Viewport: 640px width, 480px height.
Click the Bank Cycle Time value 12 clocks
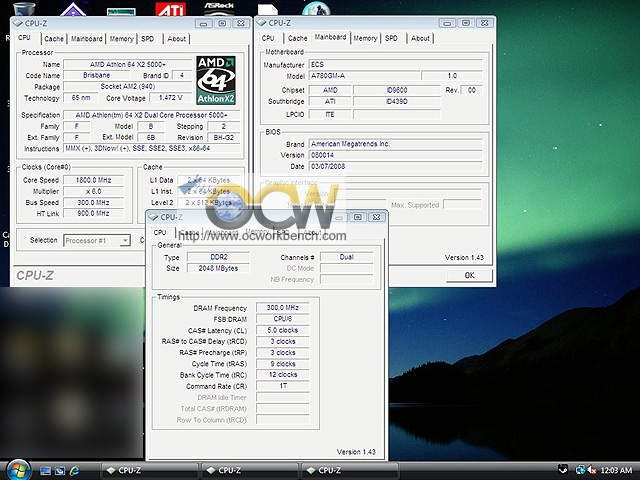282,375
